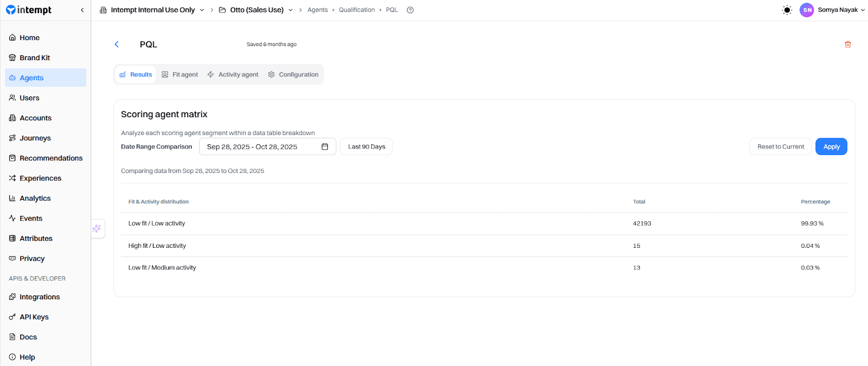Click the API Keys key icon
The width and height of the screenshot is (868, 366).
[x=12, y=317]
